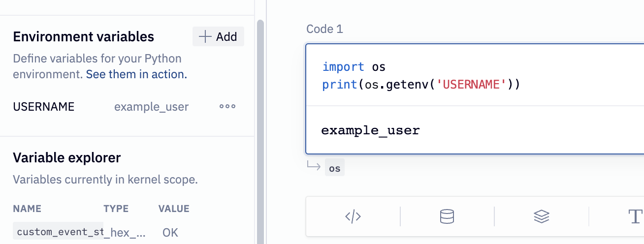Click the USERNAME environment variable name
Screen dimensions: 644x244
[x=44, y=107]
